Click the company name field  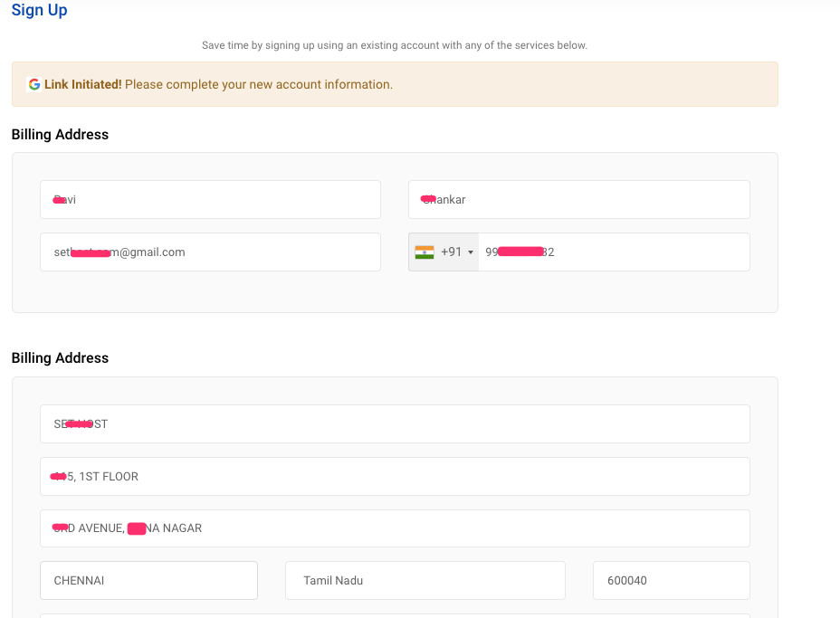tap(395, 423)
